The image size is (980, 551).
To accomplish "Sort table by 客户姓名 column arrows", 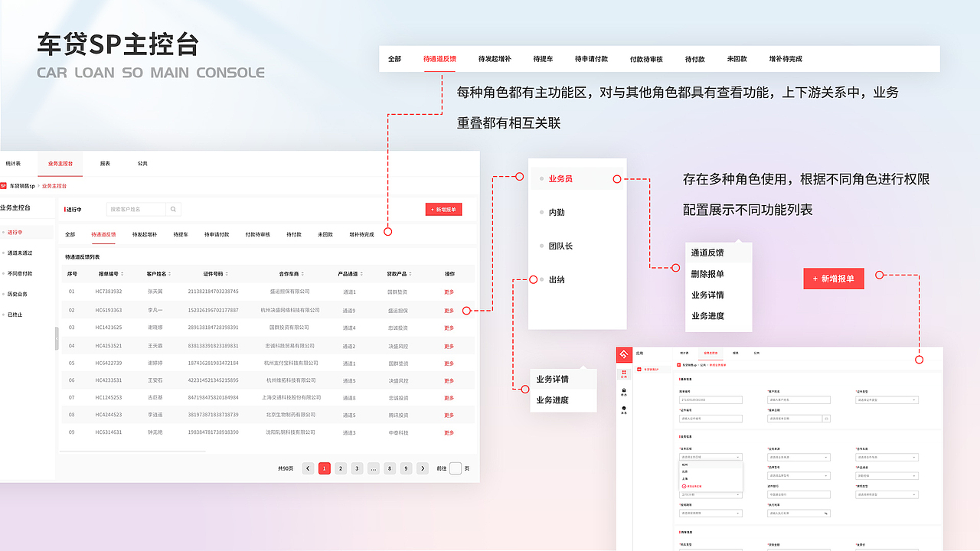I will (x=171, y=274).
